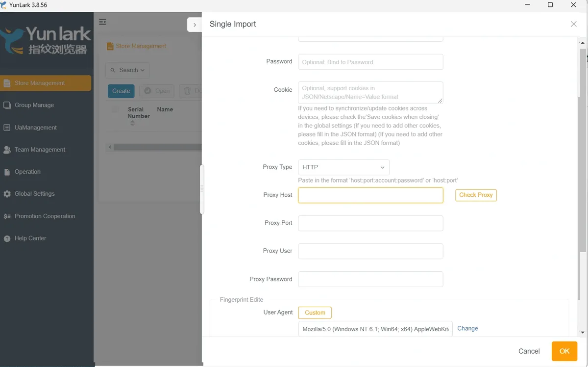Click the Proxy User field
The width and height of the screenshot is (588, 367).
coord(370,251)
